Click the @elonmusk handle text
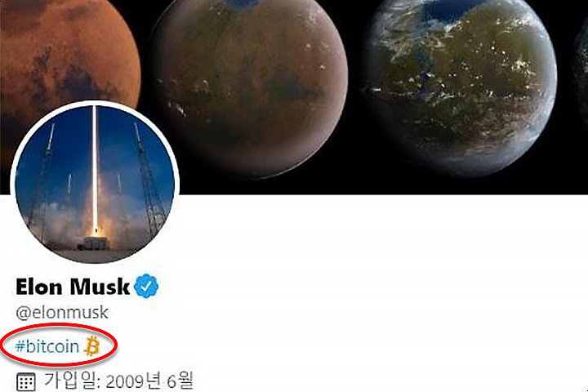 (62, 313)
